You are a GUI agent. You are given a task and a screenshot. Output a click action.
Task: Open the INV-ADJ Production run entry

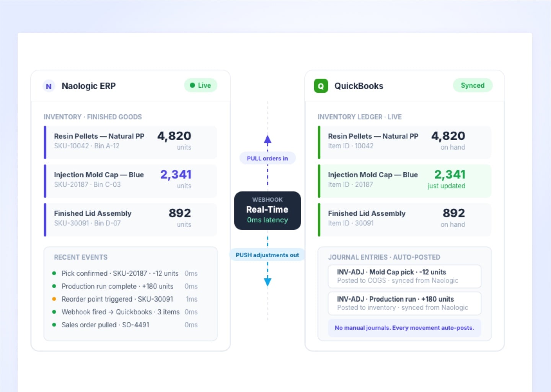[x=404, y=303]
